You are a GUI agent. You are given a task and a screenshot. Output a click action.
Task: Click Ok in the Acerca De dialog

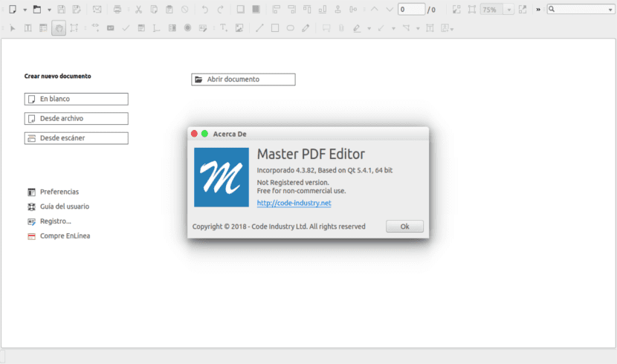click(404, 227)
